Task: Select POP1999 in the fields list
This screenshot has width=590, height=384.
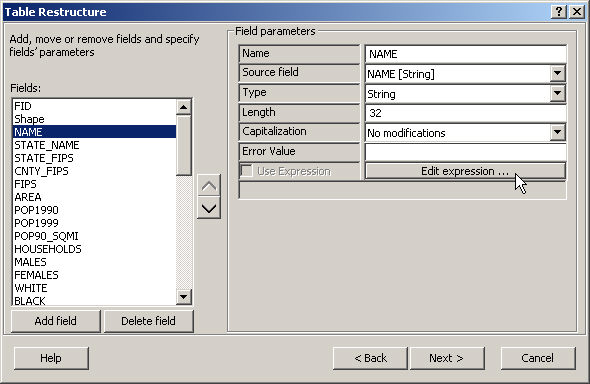Action: [x=94, y=223]
